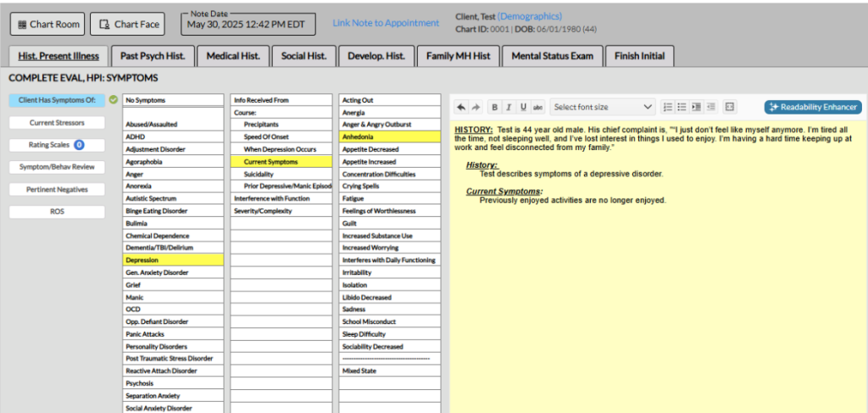Open the Medical Hist. tab
The width and height of the screenshot is (868, 413).
(x=231, y=56)
